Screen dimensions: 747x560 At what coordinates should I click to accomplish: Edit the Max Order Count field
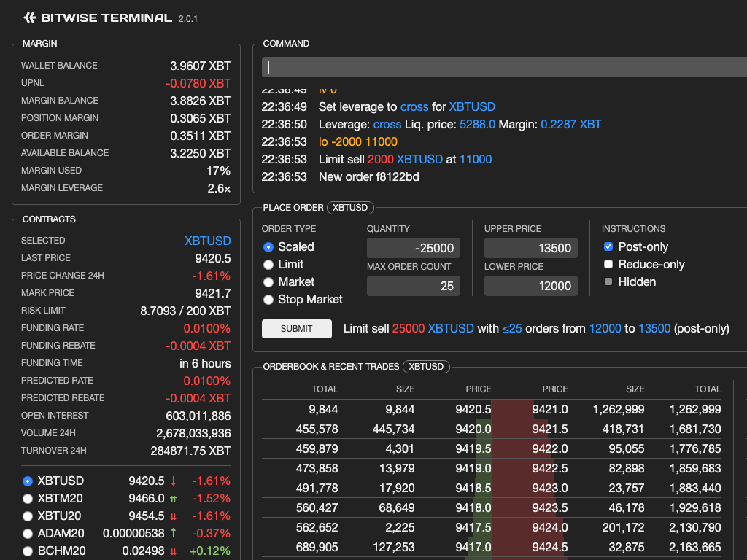pyautogui.click(x=414, y=286)
